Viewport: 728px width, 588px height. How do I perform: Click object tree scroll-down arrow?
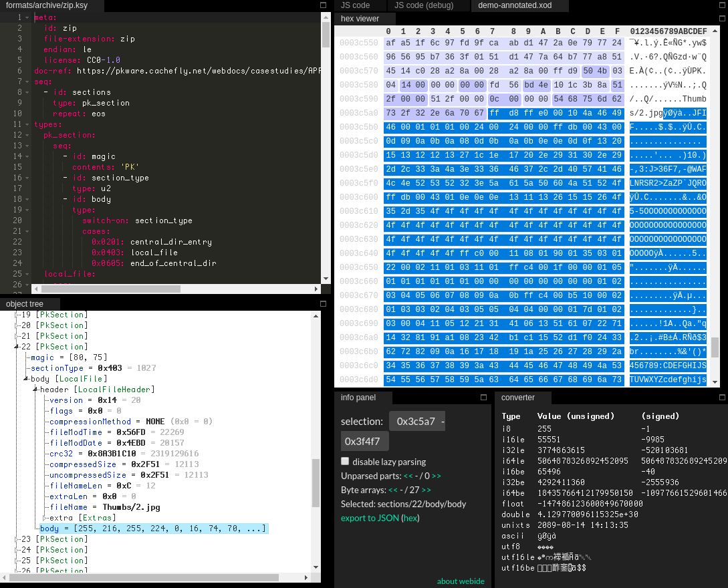pyautogui.click(x=316, y=567)
